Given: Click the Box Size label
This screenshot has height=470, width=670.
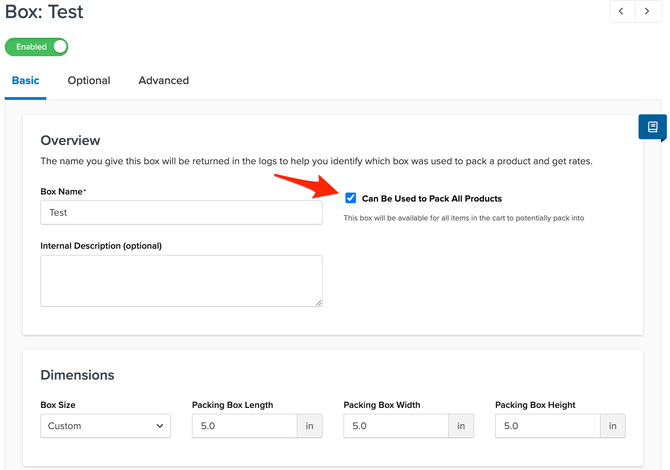Looking at the screenshot, I should tap(58, 405).
